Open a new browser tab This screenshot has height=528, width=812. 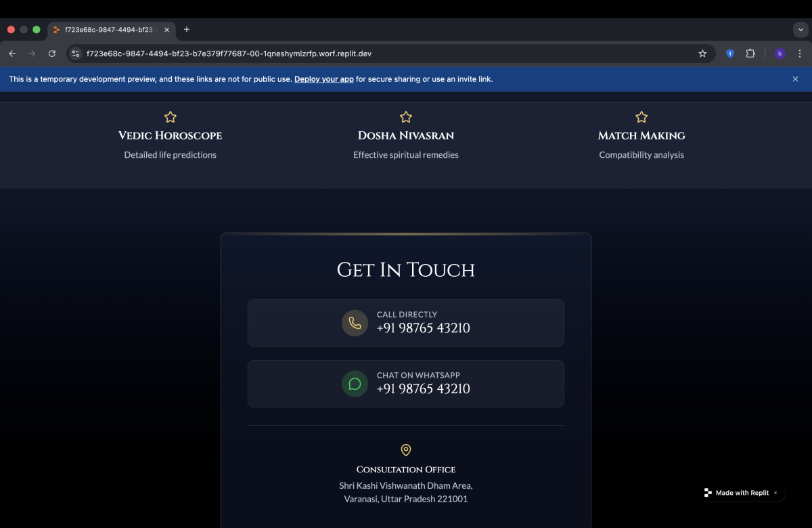click(187, 30)
